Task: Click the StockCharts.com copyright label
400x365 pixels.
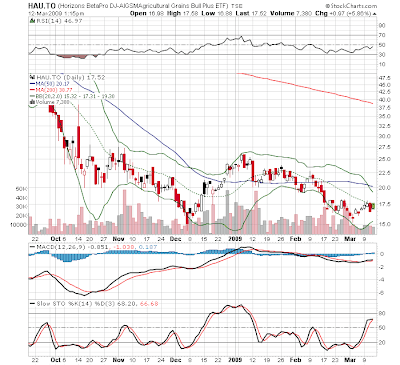Action: click(x=351, y=6)
